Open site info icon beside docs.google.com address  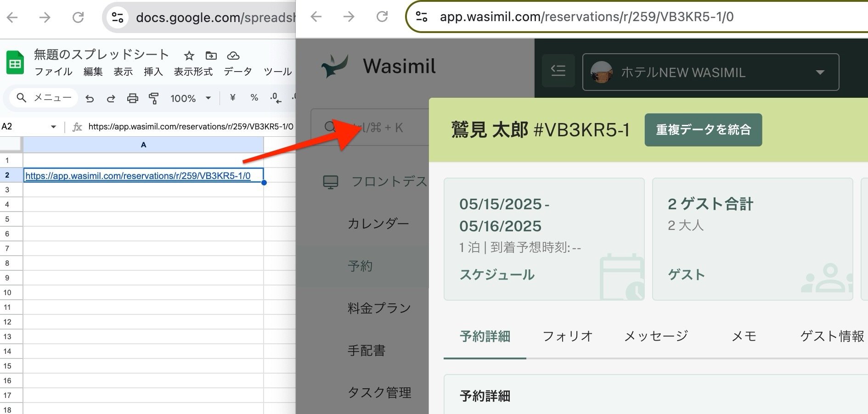(118, 17)
